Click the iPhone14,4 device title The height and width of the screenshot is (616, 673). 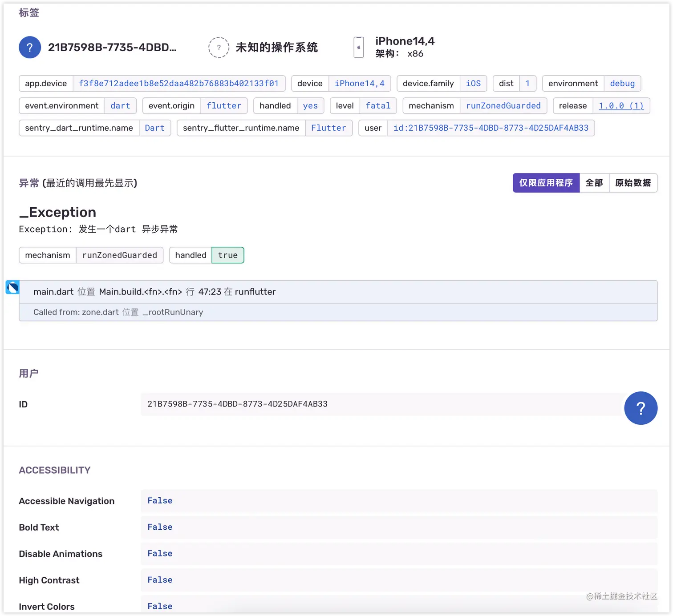tap(405, 41)
